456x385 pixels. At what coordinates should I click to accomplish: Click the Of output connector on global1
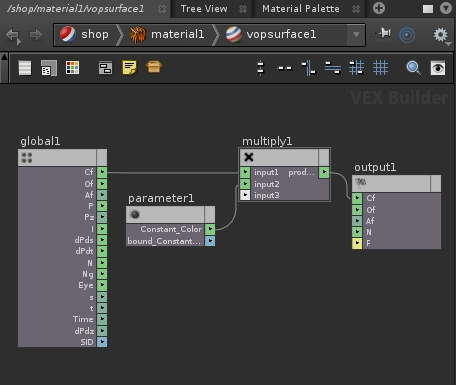tap(102, 184)
